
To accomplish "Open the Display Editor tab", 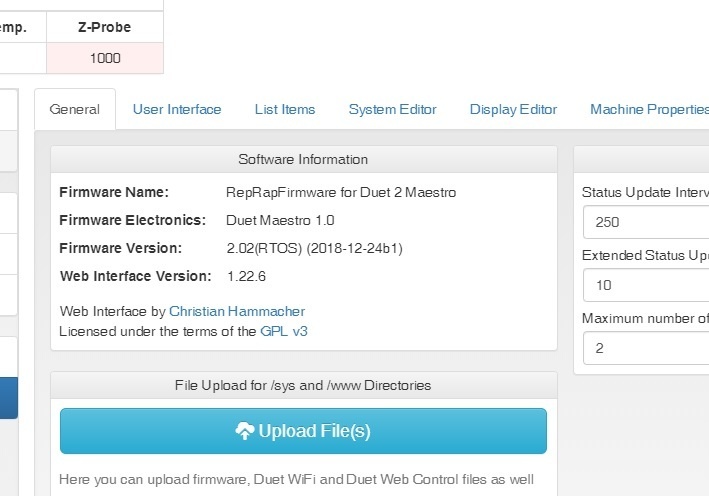I will (x=513, y=109).
